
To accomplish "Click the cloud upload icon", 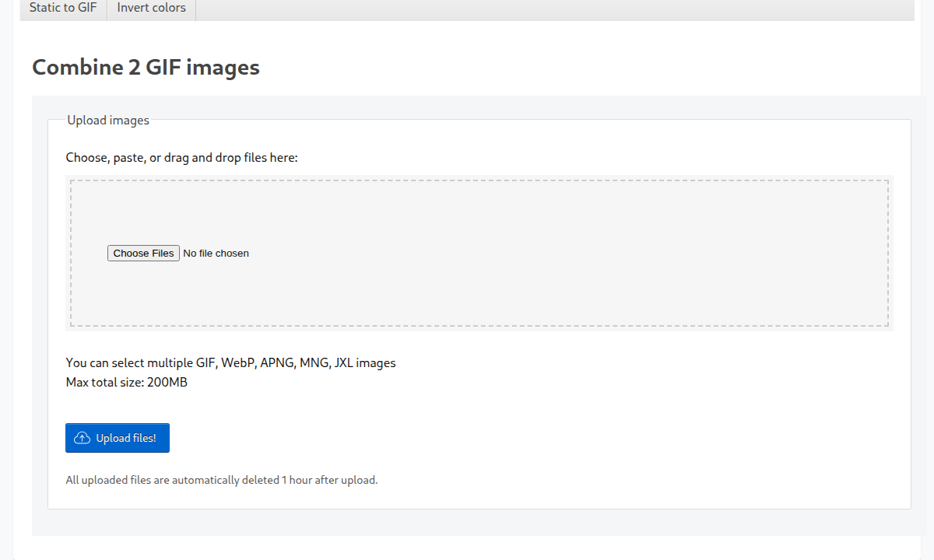I will tap(83, 438).
